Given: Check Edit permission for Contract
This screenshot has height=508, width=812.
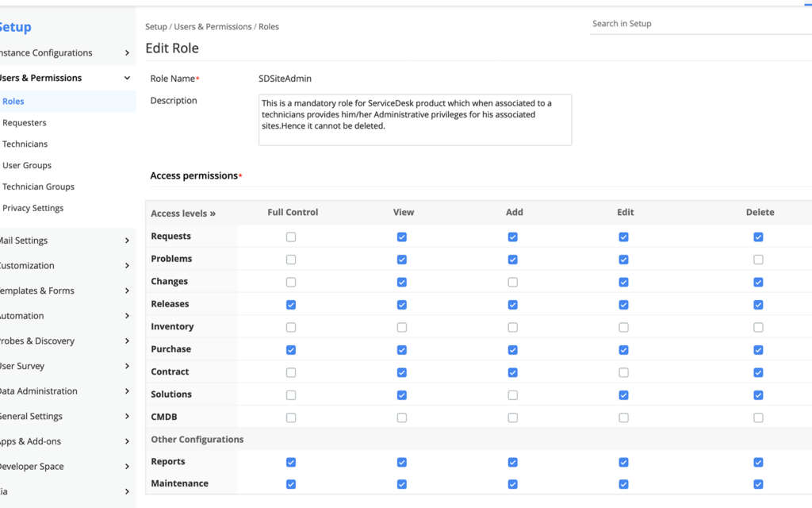Looking at the screenshot, I should 623,372.
